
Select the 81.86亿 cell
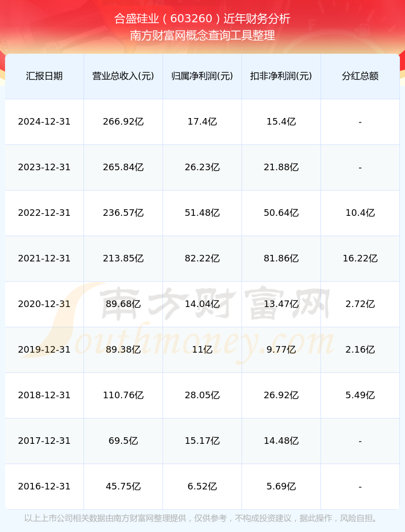(281, 258)
